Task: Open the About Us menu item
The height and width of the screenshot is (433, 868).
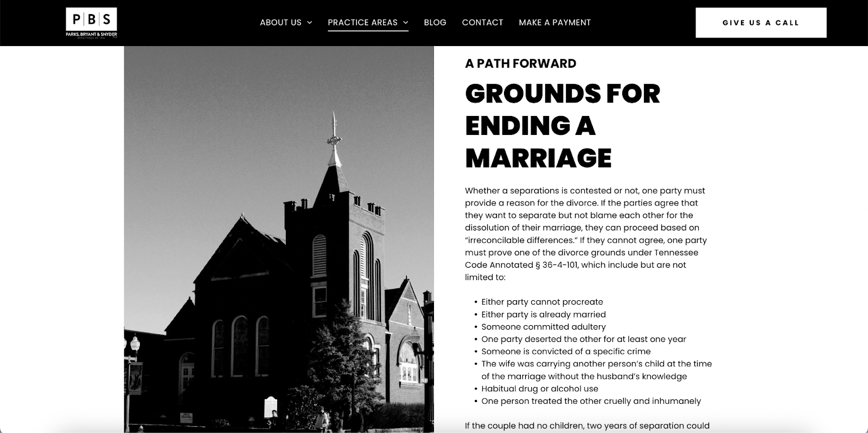Action: click(280, 22)
